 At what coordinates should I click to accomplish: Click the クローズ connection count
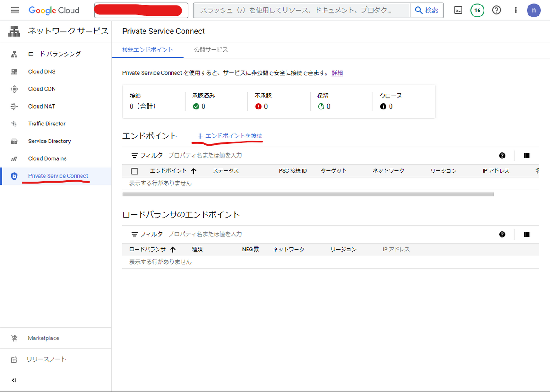point(386,106)
